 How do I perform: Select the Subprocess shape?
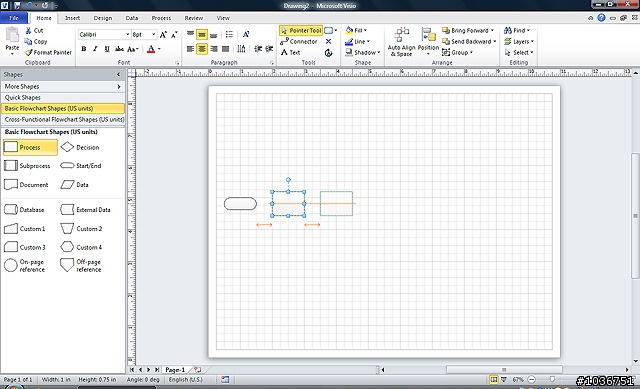point(28,166)
